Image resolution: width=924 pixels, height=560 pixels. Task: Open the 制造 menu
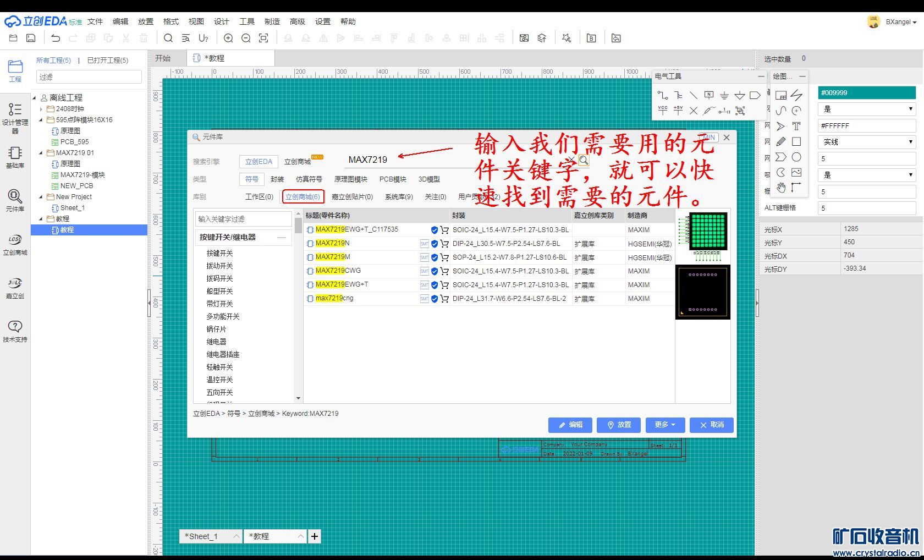pyautogui.click(x=272, y=21)
